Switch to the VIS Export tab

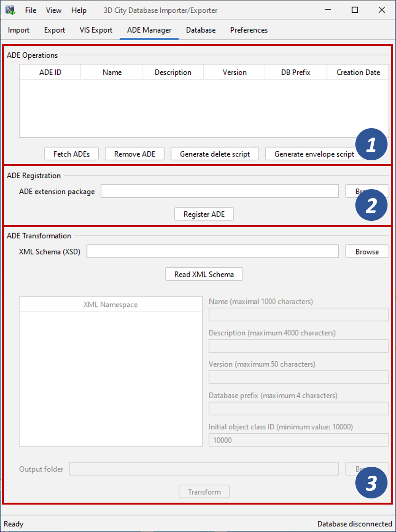click(96, 30)
